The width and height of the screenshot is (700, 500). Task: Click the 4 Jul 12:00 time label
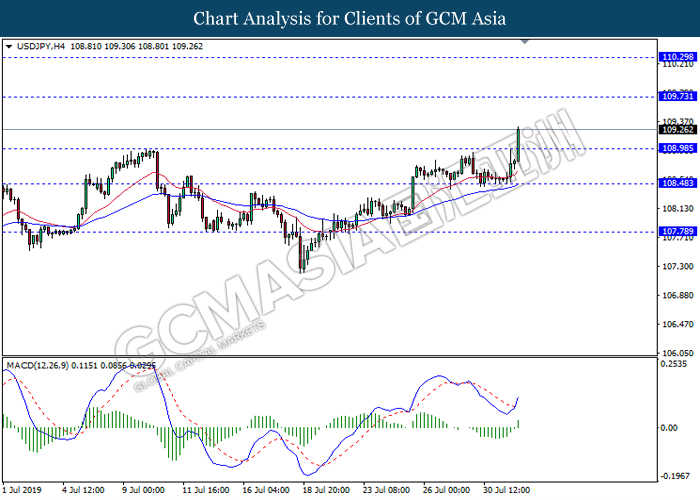[83, 490]
